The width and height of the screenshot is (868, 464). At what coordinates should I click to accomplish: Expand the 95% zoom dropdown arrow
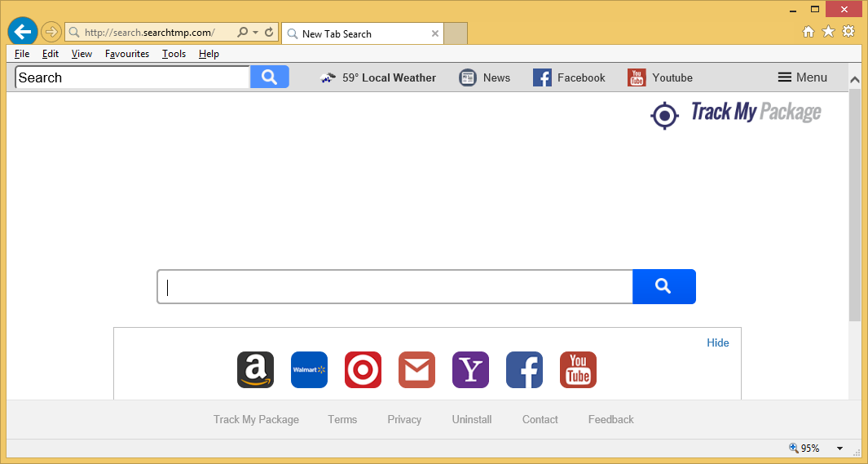(839, 449)
